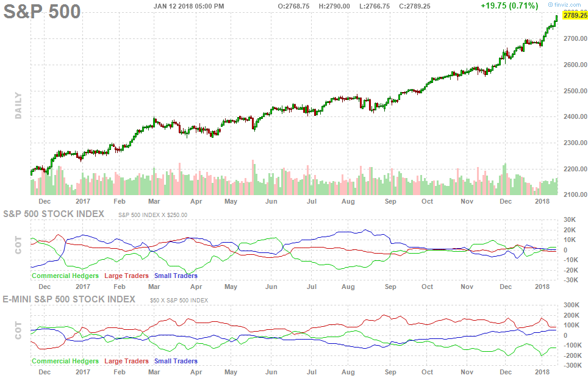
Task: Click the -20K axis label
Action: [571, 270]
